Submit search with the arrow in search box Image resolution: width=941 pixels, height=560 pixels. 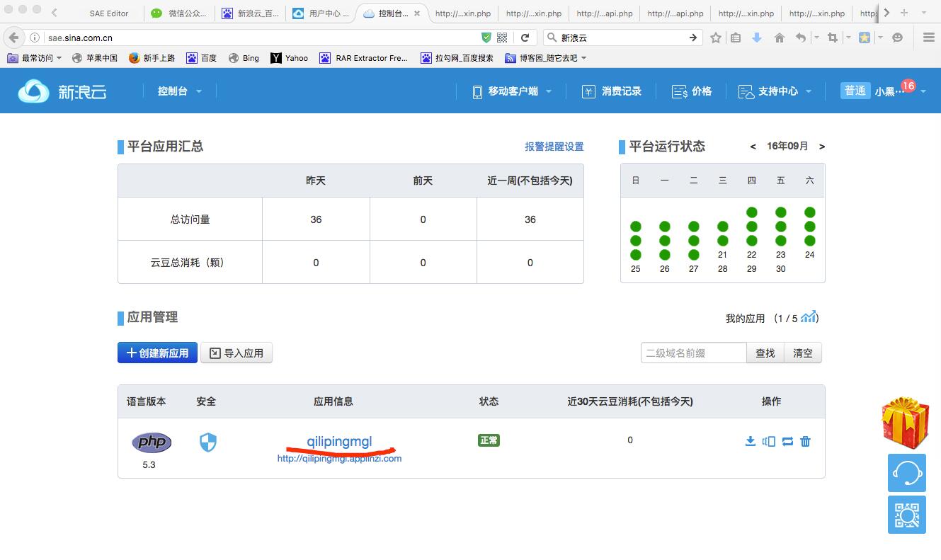pyautogui.click(x=693, y=38)
